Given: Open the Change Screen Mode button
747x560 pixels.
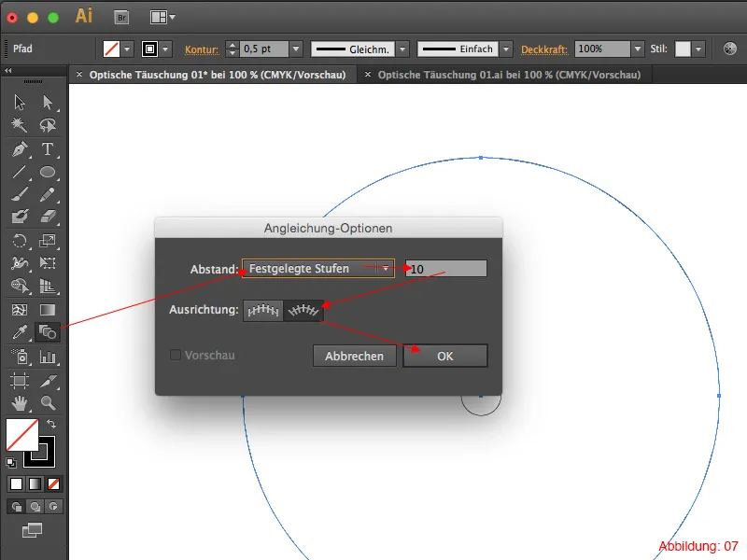Looking at the screenshot, I should [32, 530].
